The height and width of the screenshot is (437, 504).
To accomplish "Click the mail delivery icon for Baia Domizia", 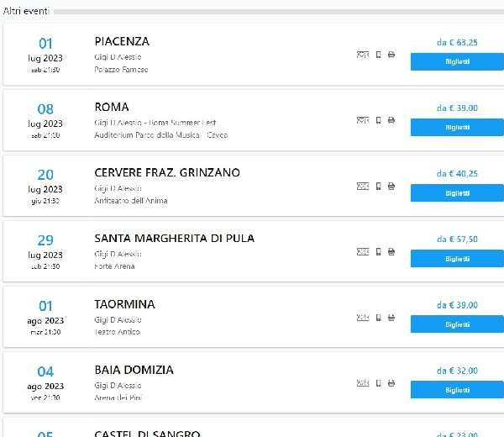I will point(363,382).
